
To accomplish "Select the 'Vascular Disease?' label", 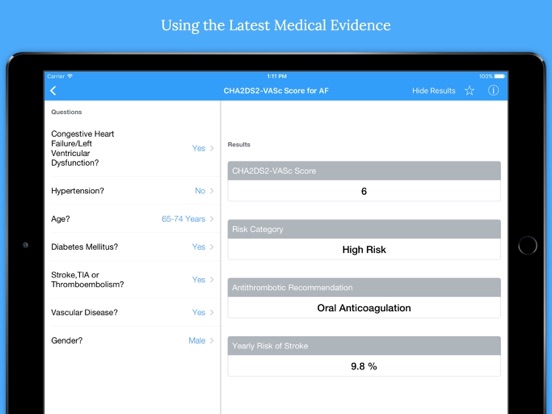I will tap(84, 312).
